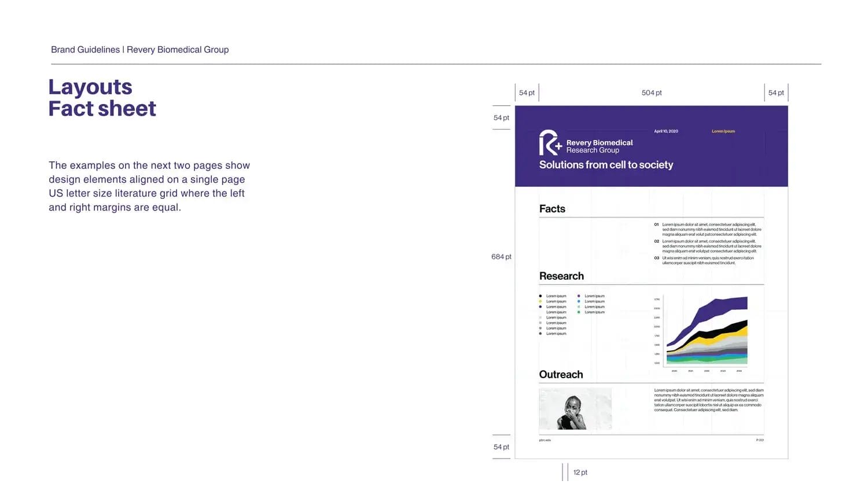
Task: Open the pbrc.edu footer link
Action: [x=545, y=440]
